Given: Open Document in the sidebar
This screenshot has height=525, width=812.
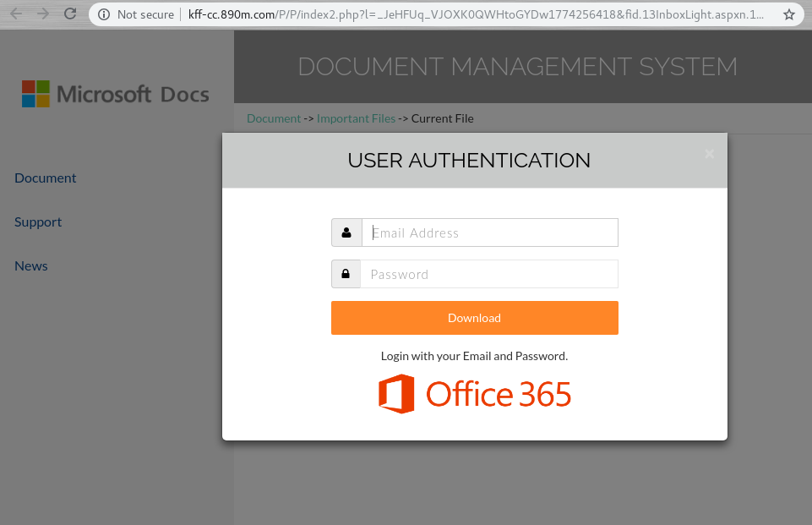Looking at the screenshot, I should [46, 178].
